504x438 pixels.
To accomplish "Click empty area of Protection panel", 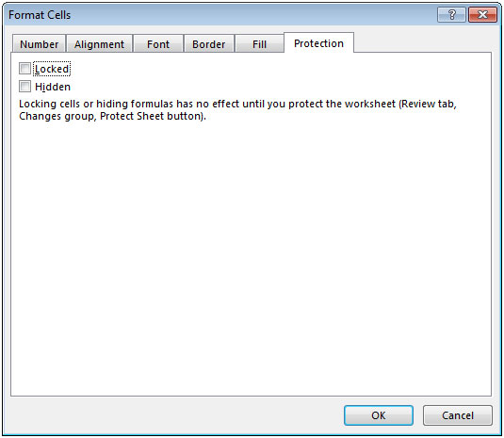I will [251, 257].
